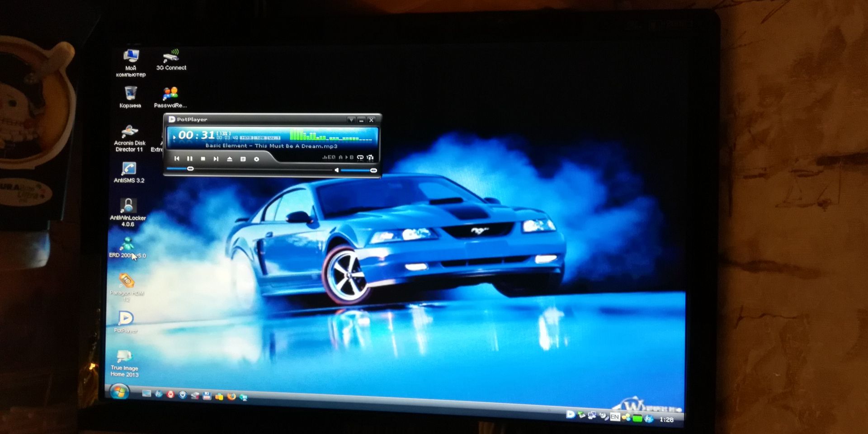Mute the PotPlayer volume speaker
Screen dimensions: 868x434
pyautogui.click(x=336, y=170)
